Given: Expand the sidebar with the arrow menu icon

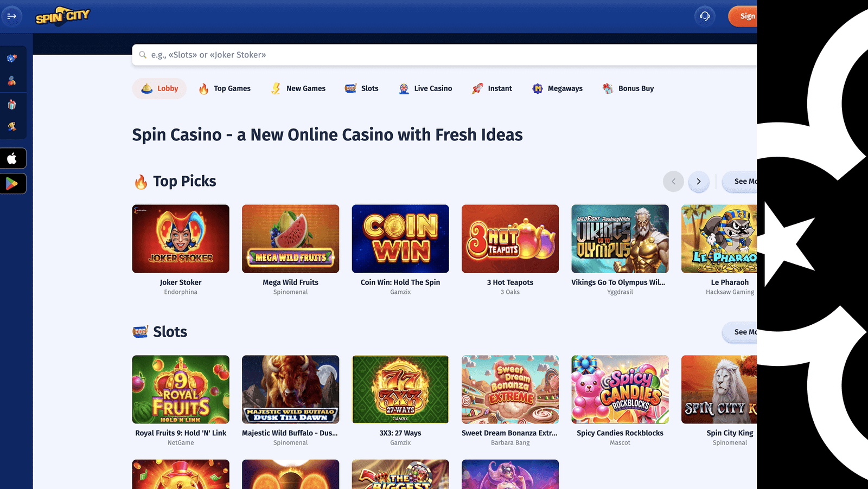Looking at the screenshot, I should tap(11, 16).
